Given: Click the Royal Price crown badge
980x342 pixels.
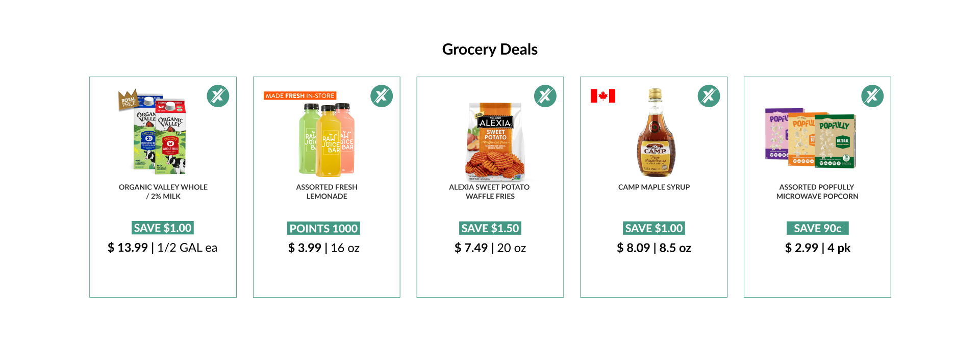Looking at the screenshot, I should click(129, 100).
